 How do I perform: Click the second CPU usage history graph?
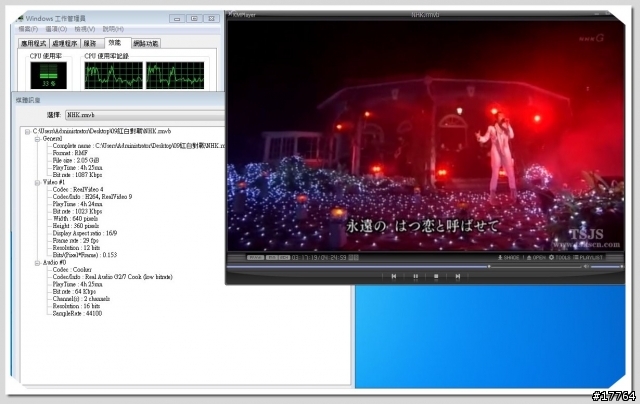(175, 75)
